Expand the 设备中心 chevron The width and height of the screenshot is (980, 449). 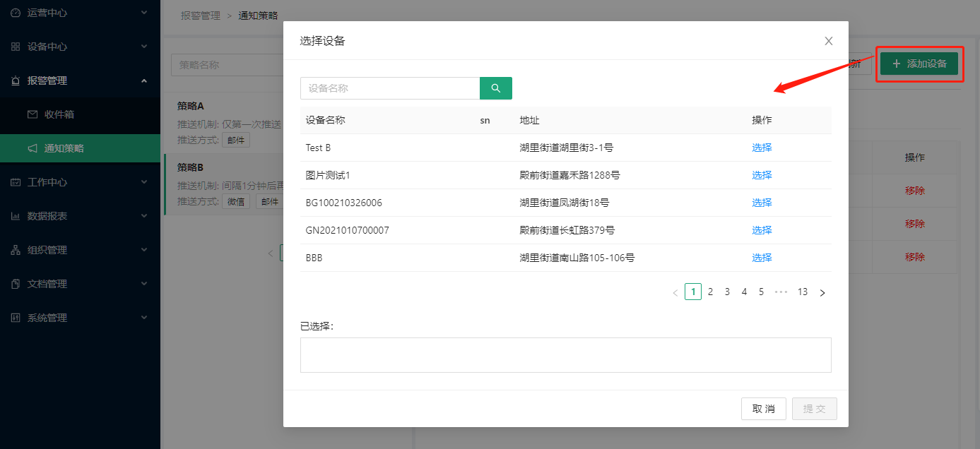pyautogui.click(x=144, y=47)
